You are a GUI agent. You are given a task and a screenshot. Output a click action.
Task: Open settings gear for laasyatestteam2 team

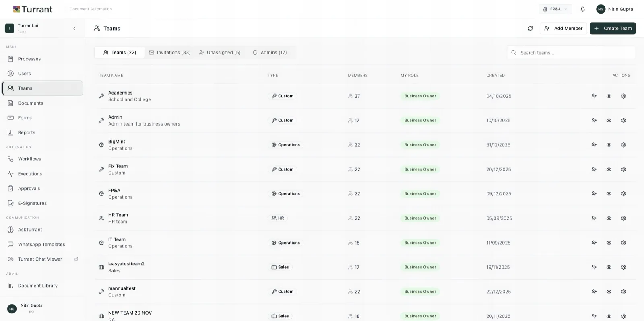(x=623, y=267)
